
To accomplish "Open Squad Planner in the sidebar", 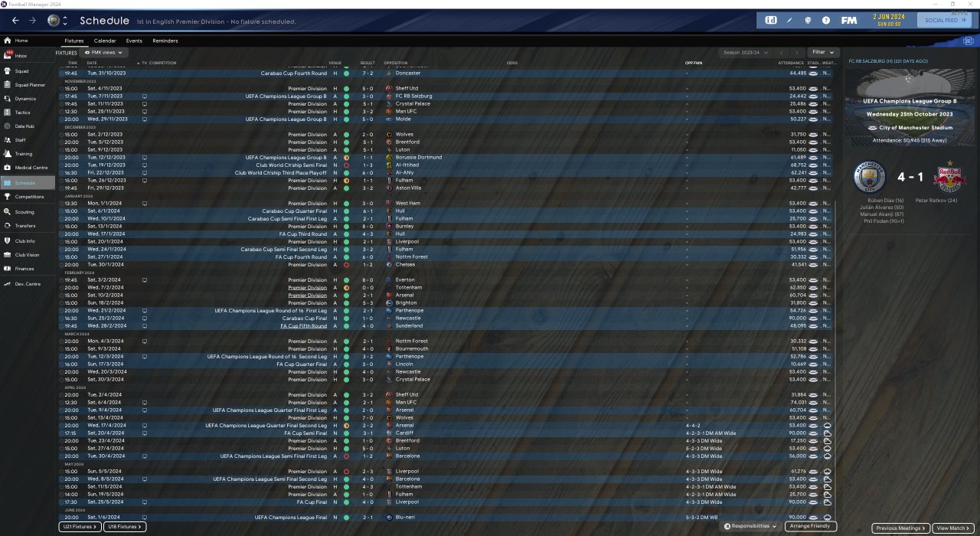I will point(28,84).
